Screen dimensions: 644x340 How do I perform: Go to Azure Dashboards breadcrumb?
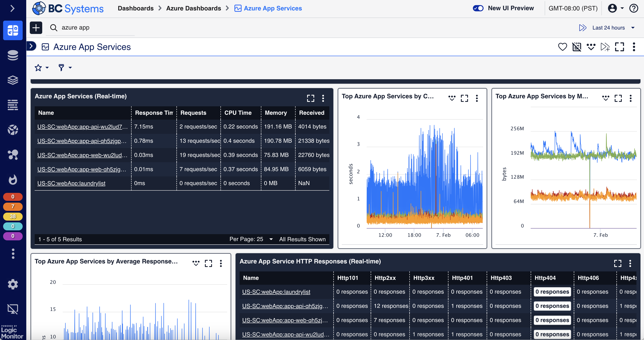(x=194, y=8)
